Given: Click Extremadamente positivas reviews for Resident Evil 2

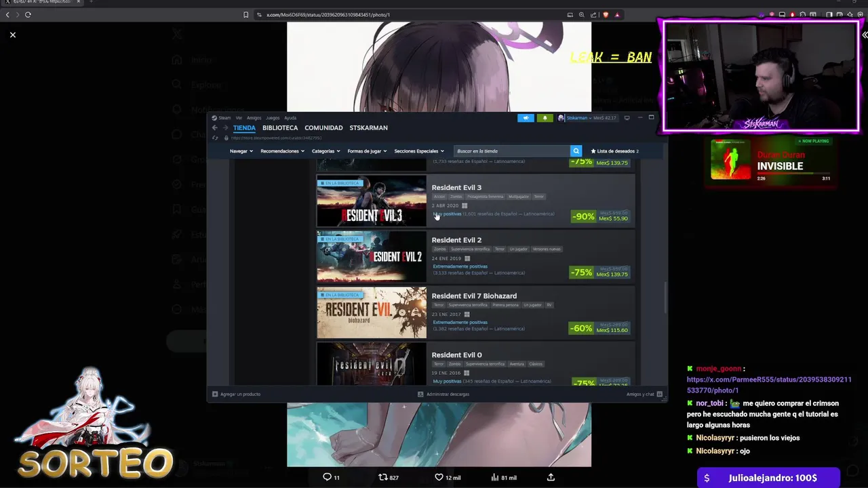Looking at the screenshot, I should 460,266.
